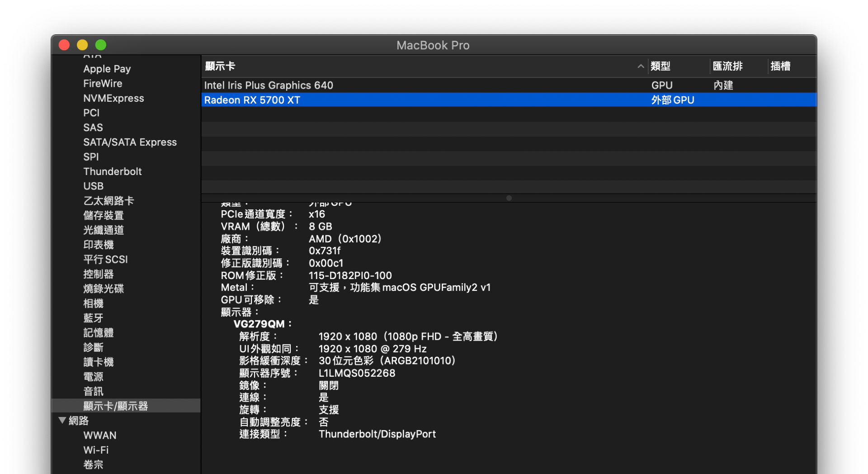Click the 內建 bus cell for Intel
Viewport: 868px width, 474px height.
tap(723, 85)
